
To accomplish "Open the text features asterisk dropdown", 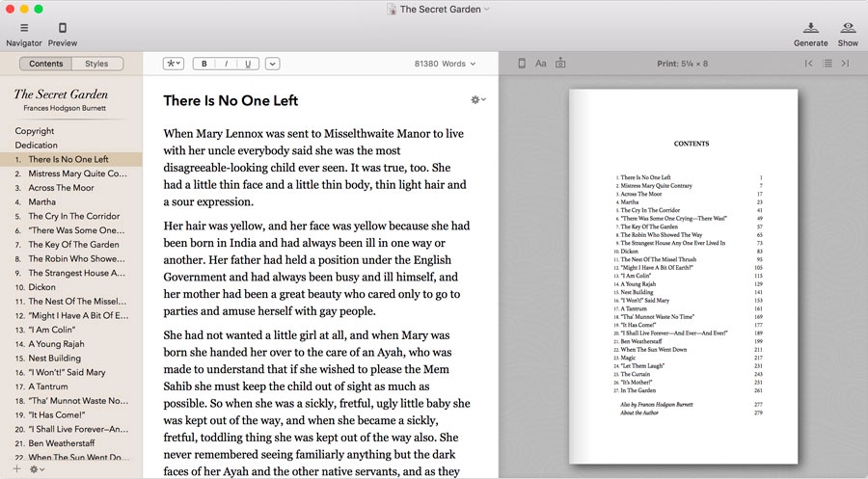I will (174, 64).
